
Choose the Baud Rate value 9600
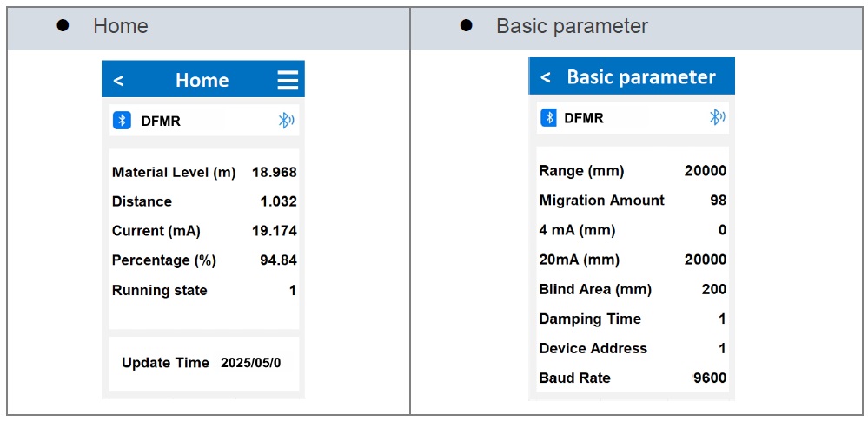coord(708,378)
